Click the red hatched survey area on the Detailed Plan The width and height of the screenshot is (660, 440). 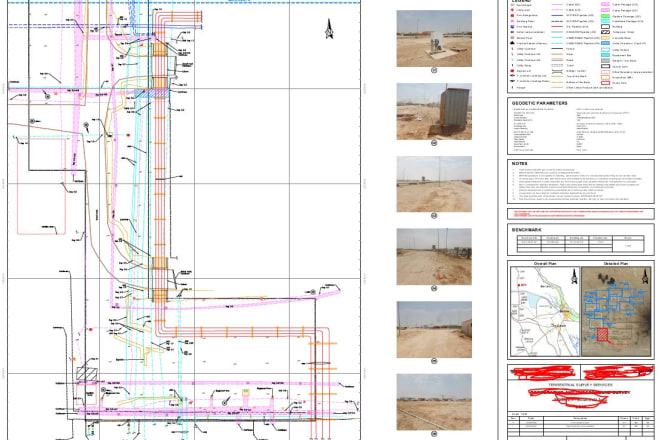pos(602,335)
